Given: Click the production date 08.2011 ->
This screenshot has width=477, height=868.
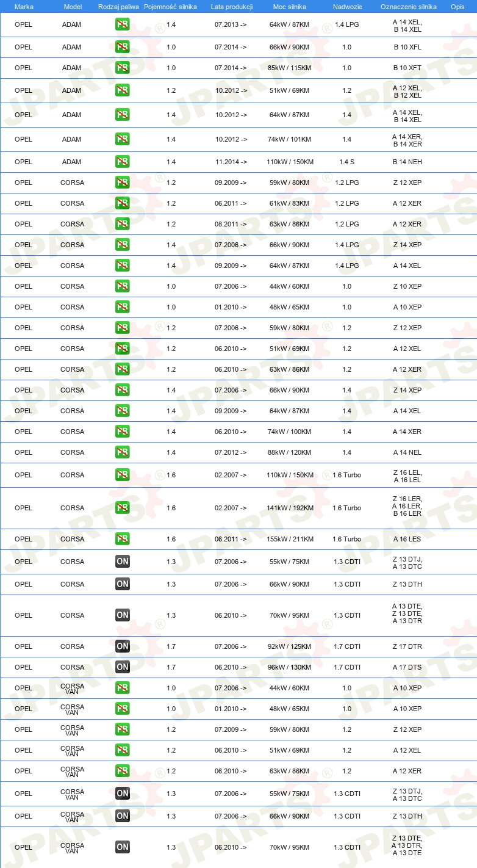Looking at the screenshot, I should tap(231, 224).
